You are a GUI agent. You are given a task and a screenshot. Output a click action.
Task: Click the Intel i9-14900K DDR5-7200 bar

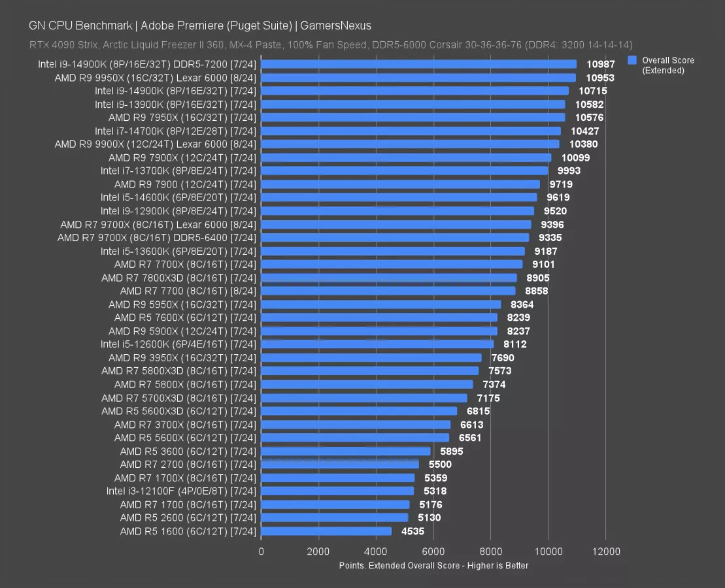coord(418,64)
